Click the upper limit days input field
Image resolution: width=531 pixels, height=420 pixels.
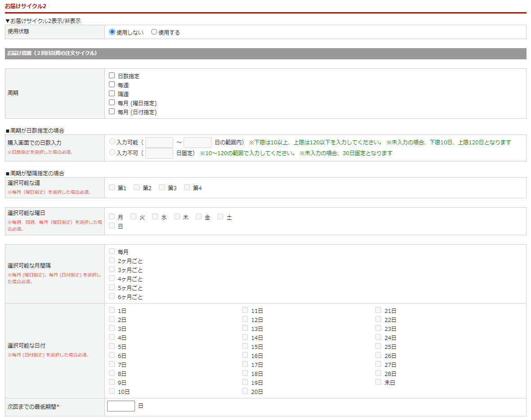[198, 143]
